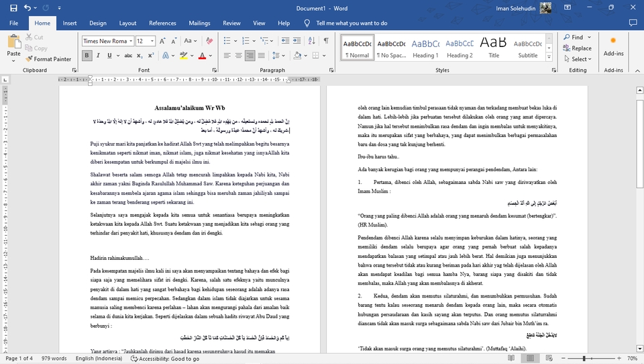Collapse the ribbon chevron

click(x=637, y=71)
